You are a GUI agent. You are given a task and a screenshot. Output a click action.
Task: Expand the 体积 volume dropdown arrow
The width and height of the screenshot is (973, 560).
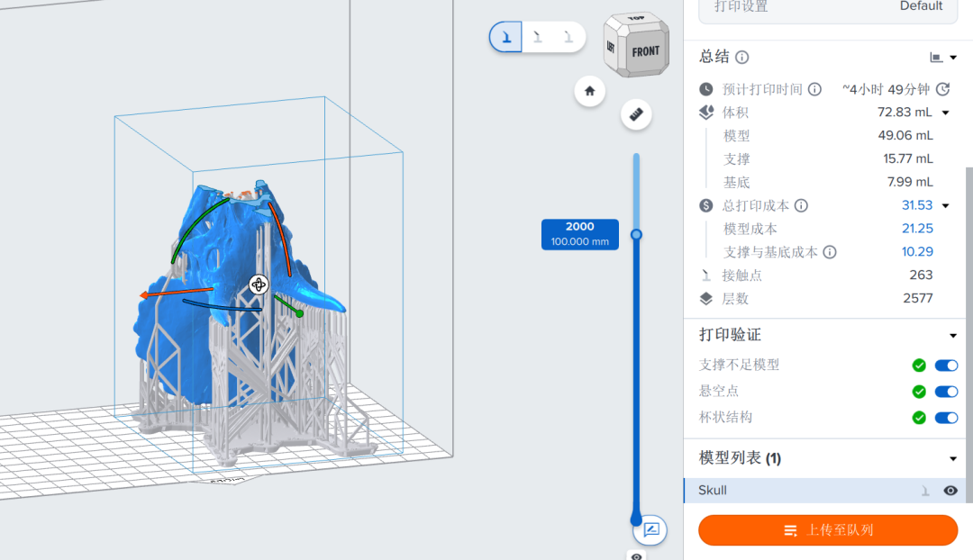click(x=946, y=113)
